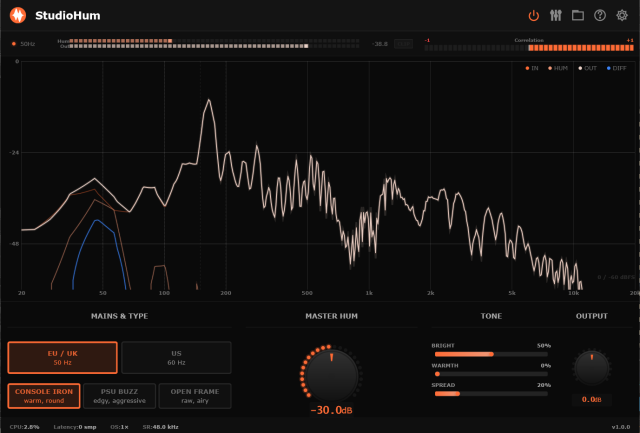Click the Latency 0 smp status entry
This screenshot has width=640, height=433.
pyautogui.click(x=75, y=427)
